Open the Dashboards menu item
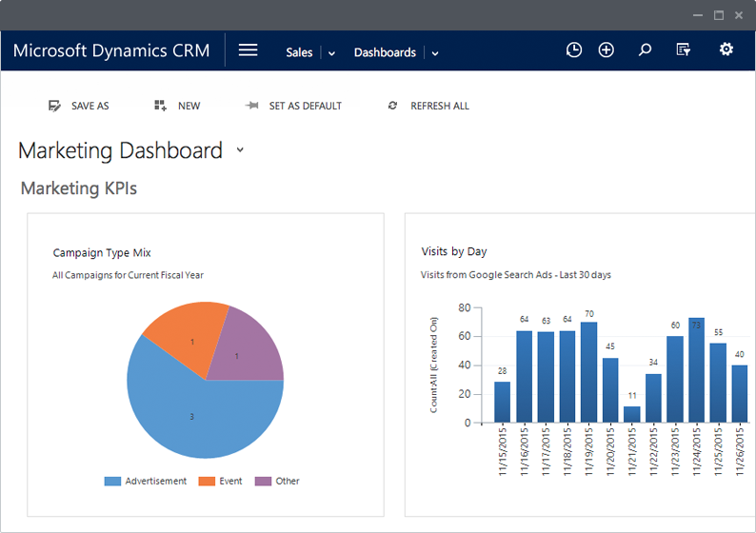The height and width of the screenshot is (533, 756). coord(385,52)
